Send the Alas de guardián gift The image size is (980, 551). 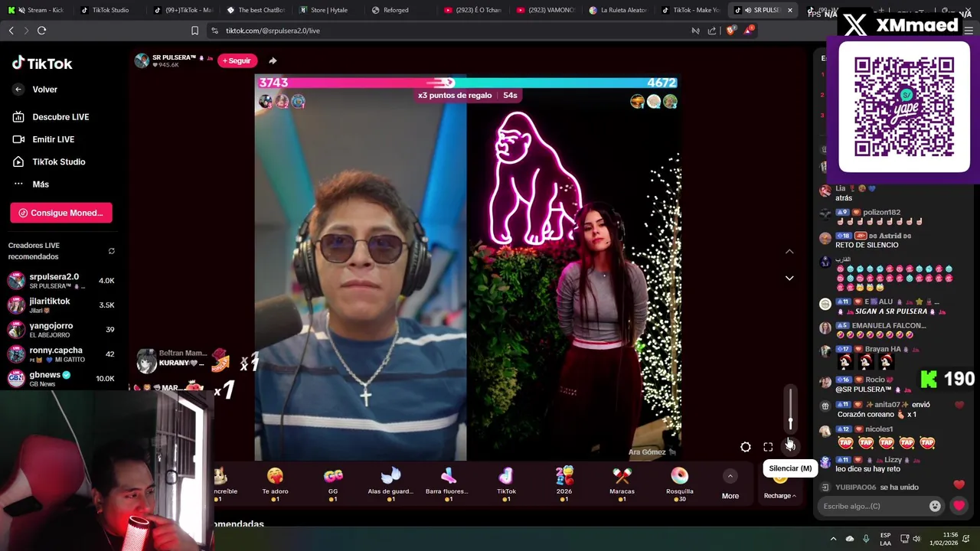390,484
